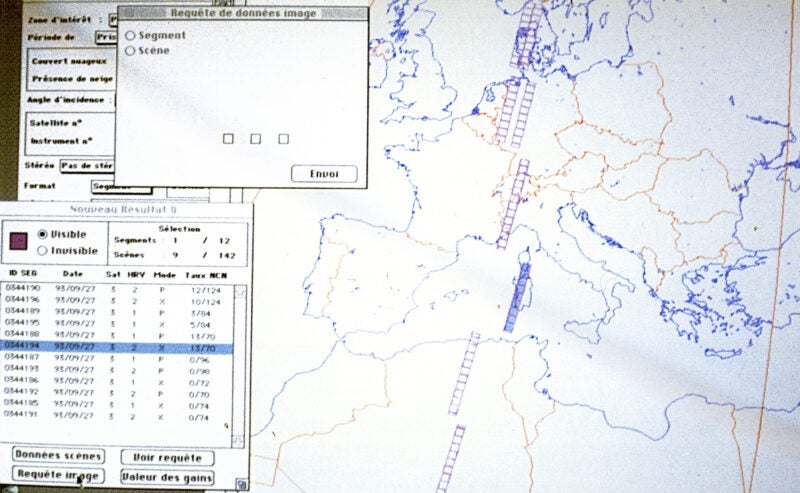Viewport: 800px width, 493px height.
Task: Click the ID SEG column header
Action: click(x=21, y=274)
